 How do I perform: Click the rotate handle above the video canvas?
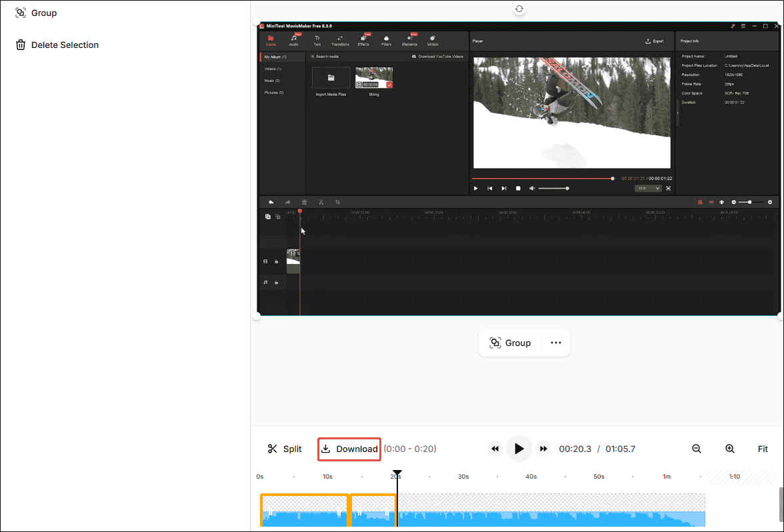click(519, 9)
